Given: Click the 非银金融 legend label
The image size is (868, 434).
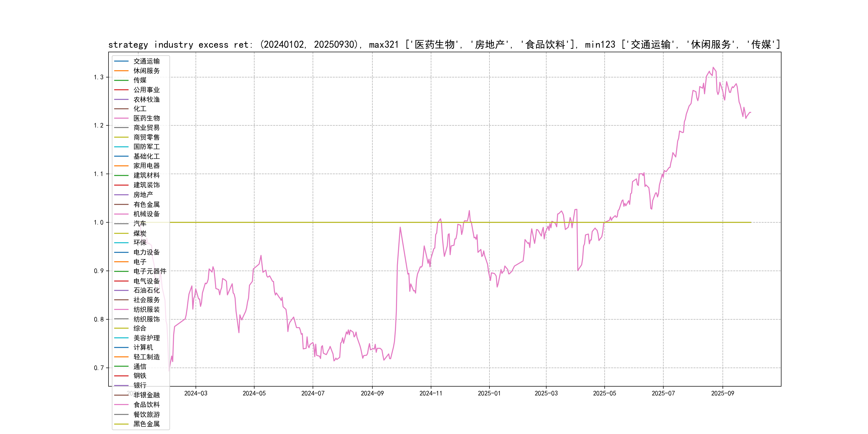Looking at the screenshot, I should coord(146,395).
